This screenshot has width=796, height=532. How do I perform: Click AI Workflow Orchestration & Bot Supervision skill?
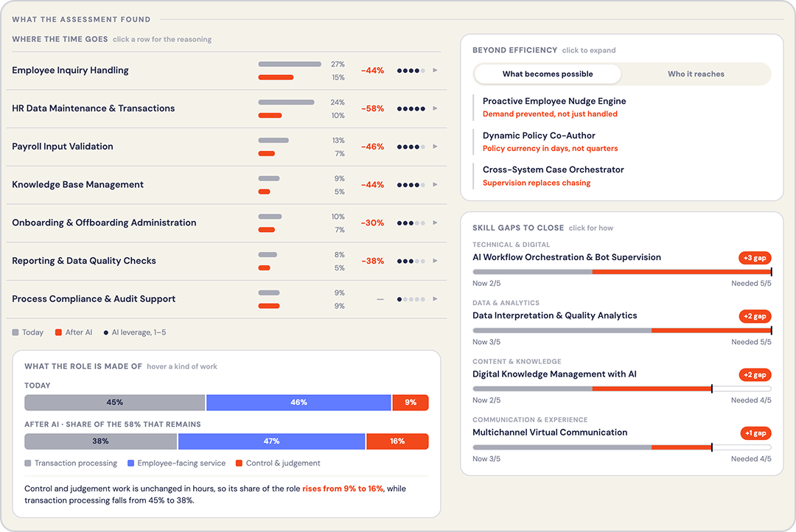click(x=567, y=257)
